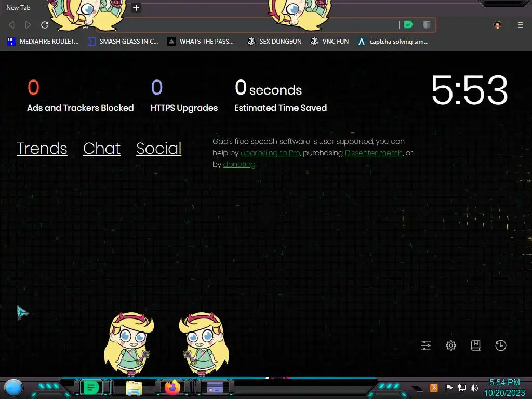The width and height of the screenshot is (532, 399).
Task: Follow the upgrading to Pro link
Action: pos(270,153)
